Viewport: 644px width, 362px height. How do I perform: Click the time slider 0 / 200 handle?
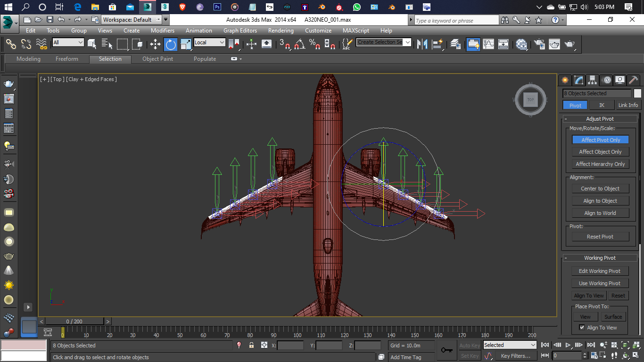coord(74,321)
